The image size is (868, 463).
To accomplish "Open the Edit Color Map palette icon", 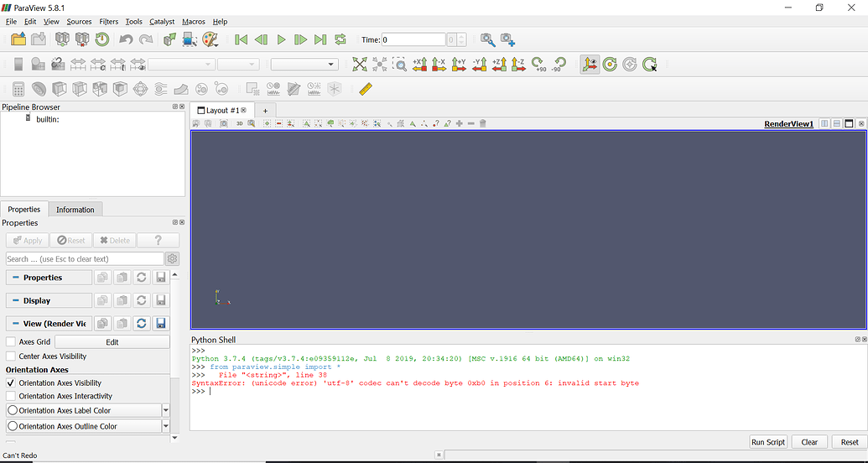I will point(211,39).
